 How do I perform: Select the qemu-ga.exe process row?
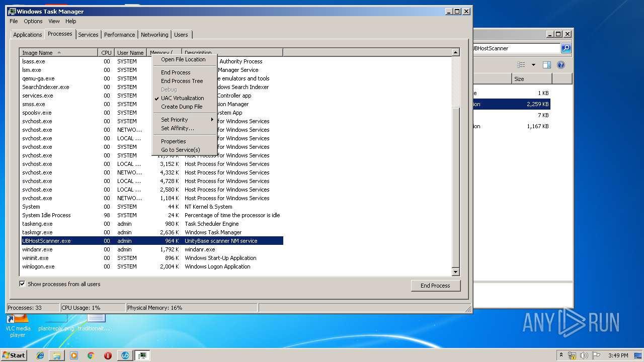pyautogui.click(x=152, y=78)
